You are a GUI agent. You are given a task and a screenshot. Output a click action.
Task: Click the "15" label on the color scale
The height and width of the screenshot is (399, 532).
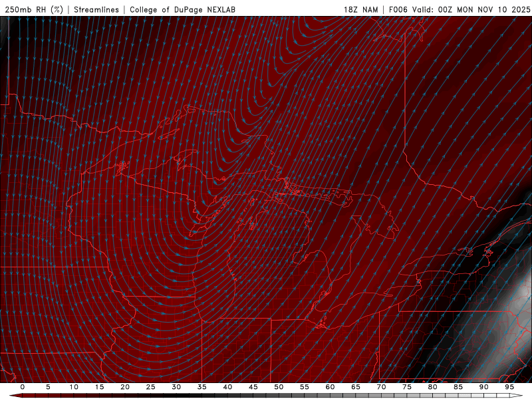click(x=99, y=387)
